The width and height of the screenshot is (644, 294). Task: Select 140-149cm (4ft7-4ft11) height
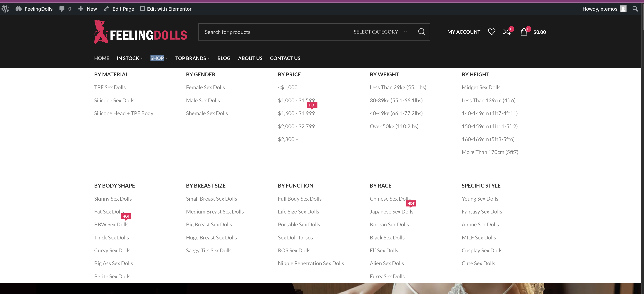coord(490,113)
